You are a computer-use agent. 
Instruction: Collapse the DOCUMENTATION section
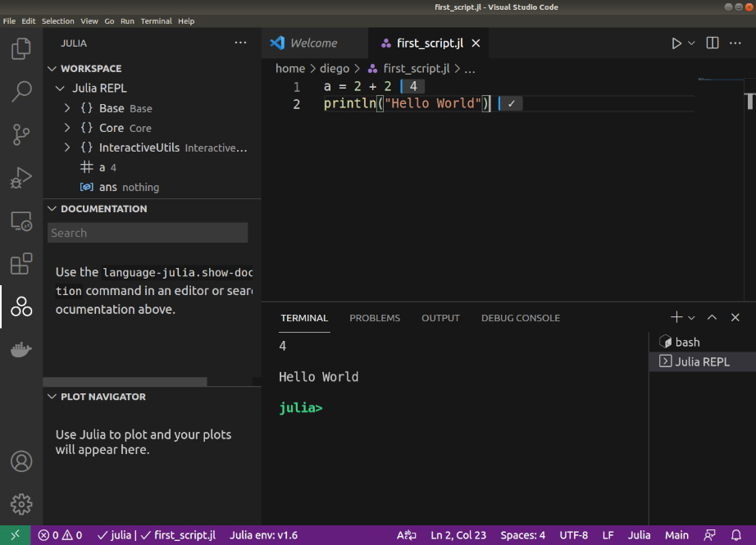52,209
